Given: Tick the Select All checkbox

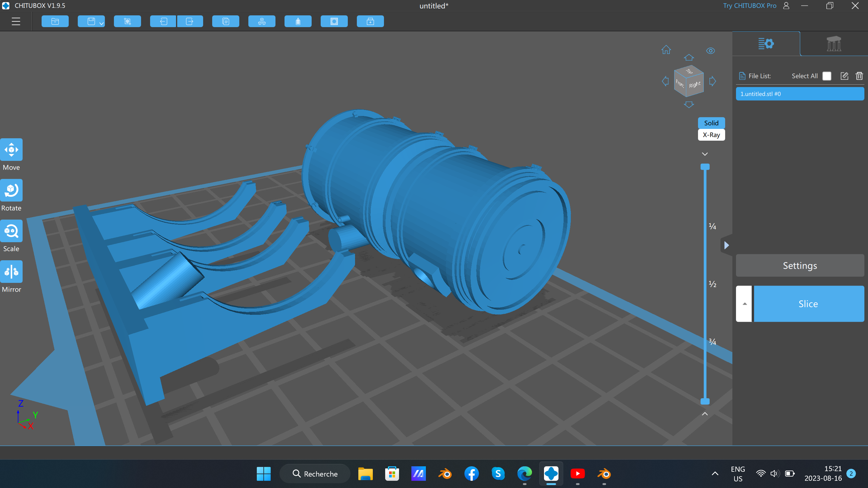Looking at the screenshot, I should 826,76.
